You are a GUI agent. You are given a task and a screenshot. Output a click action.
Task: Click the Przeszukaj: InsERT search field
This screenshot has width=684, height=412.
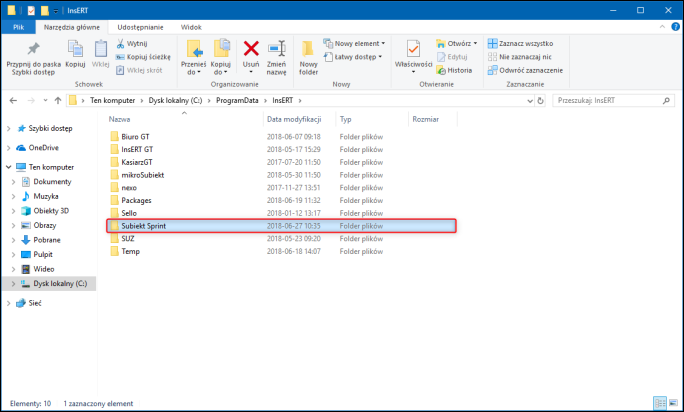614,100
